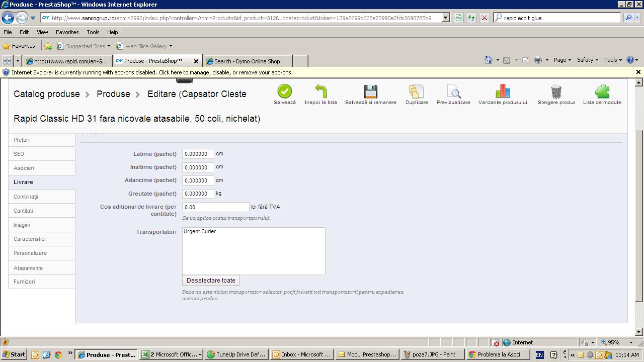Click the Stergere produs trash icon
Screen dimensions: 644x362
point(556,92)
